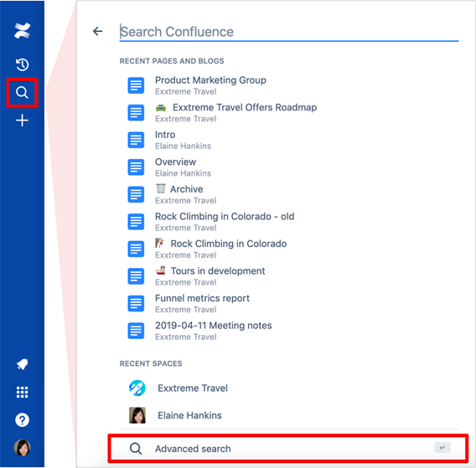This screenshot has width=476, height=468.
Task: Click the trash can emoji beside Archive
Action: [x=161, y=188]
